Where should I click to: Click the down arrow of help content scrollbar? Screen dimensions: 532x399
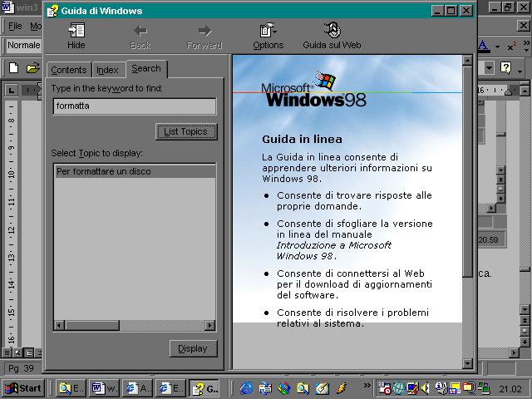[467, 364]
